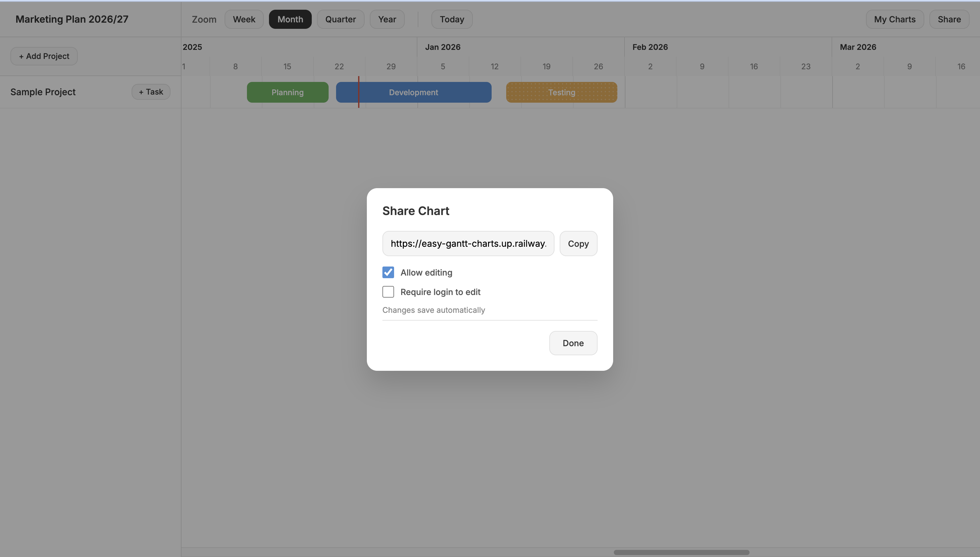This screenshot has width=980, height=557.
Task: Choose the Year zoom view
Action: pos(387,19)
